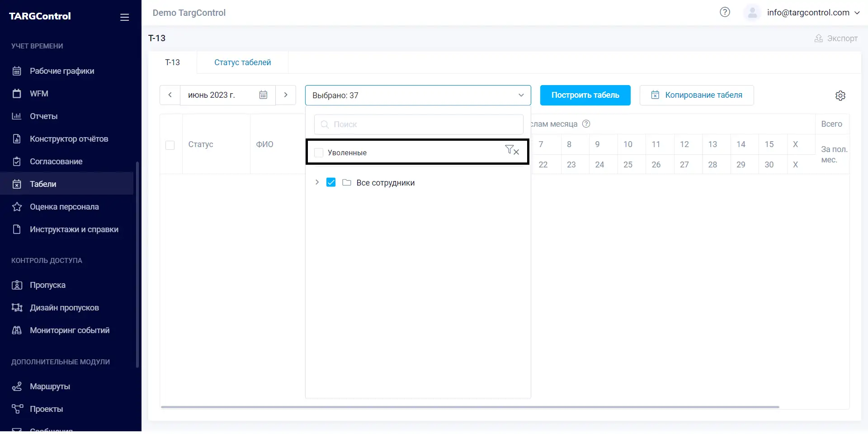Viewport: 868px width, 434px height.
Task: Click the Согласование clipboard icon
Action: 17,162
